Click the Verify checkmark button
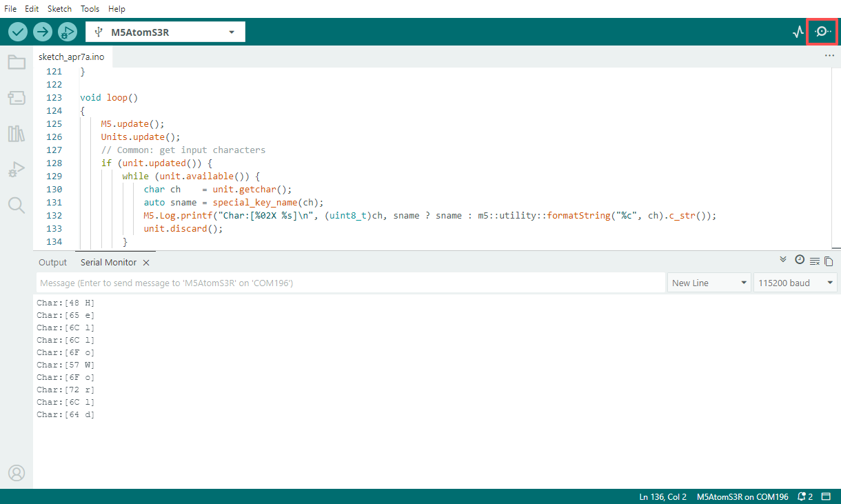The width and height of the screenshot is (841, 504). (18, 32)
